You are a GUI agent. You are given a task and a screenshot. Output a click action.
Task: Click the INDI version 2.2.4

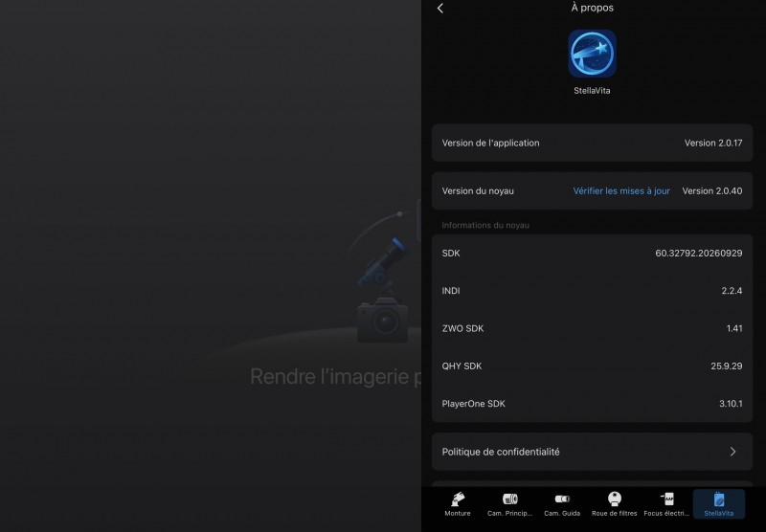pos(732,291)
